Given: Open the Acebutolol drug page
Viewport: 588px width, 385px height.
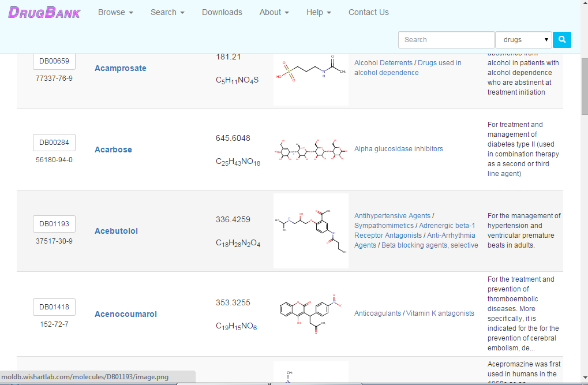Looking at the screenshot, I should click(116, 230).
